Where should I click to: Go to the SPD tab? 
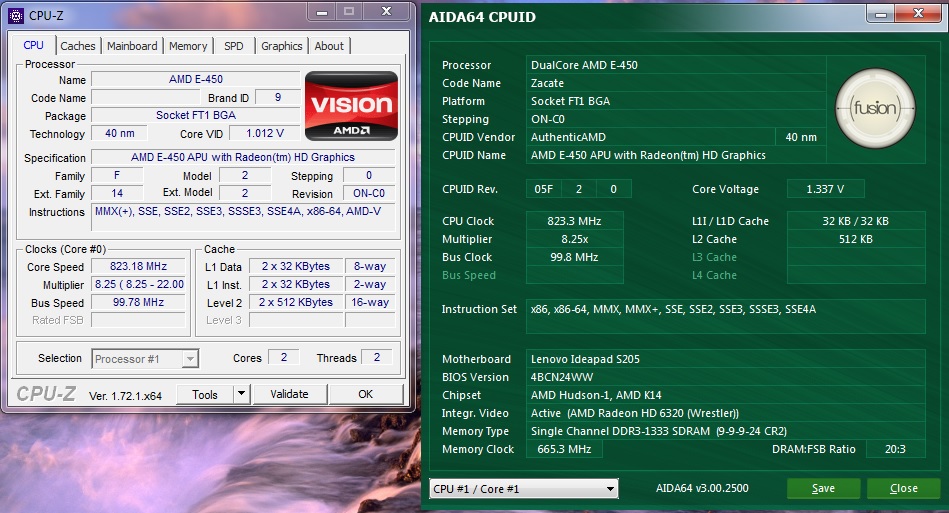coord(234,46)
